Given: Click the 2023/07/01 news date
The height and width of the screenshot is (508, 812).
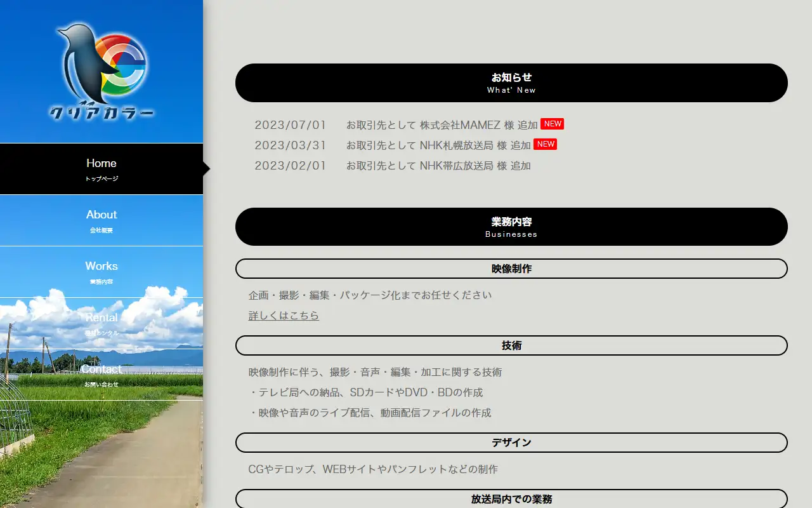Looking at the screenshot, I should click(x=291, y=125).
